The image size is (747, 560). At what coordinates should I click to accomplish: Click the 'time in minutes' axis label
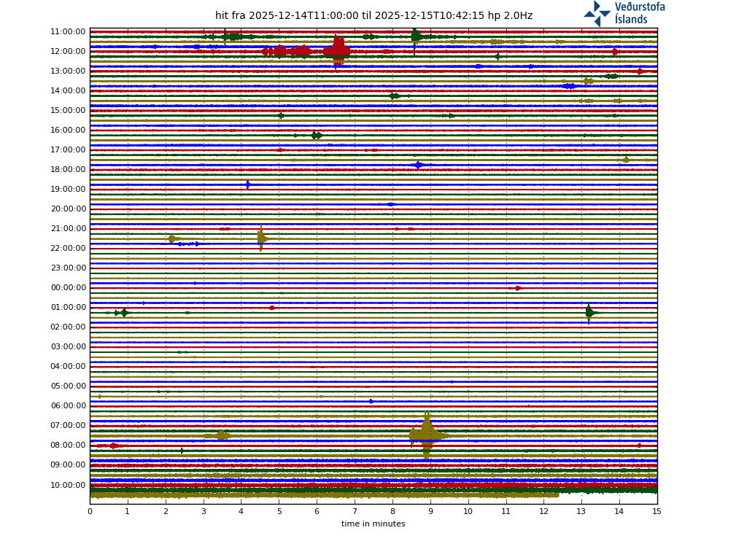[373, 524]
